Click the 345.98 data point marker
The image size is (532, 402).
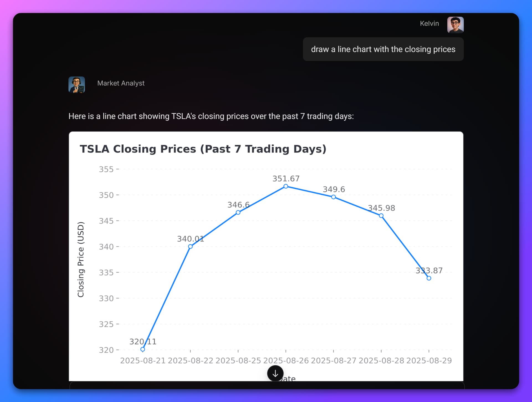point(381,216)
